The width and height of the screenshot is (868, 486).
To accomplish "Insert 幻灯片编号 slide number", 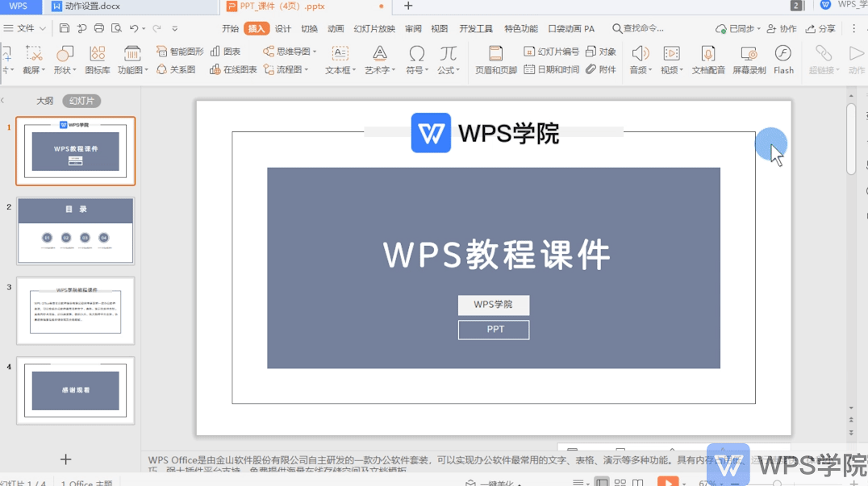I will [x=551, y=52].
